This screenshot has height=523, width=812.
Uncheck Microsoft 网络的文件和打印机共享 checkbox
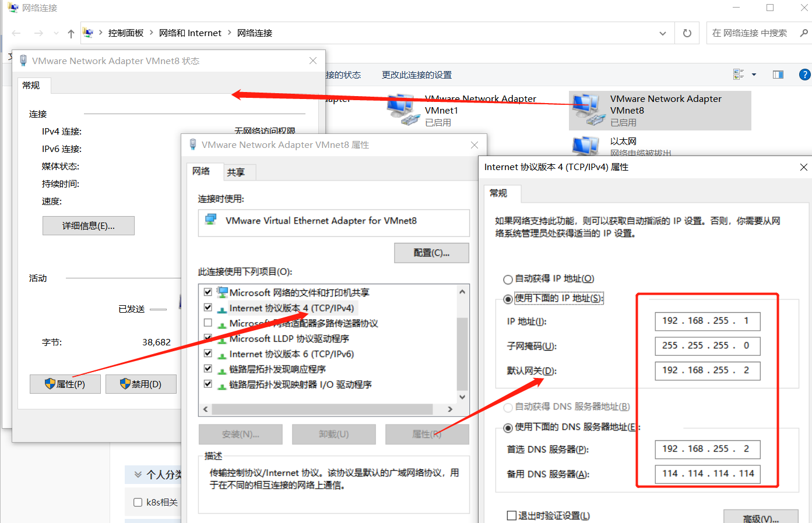click(208, 292)
